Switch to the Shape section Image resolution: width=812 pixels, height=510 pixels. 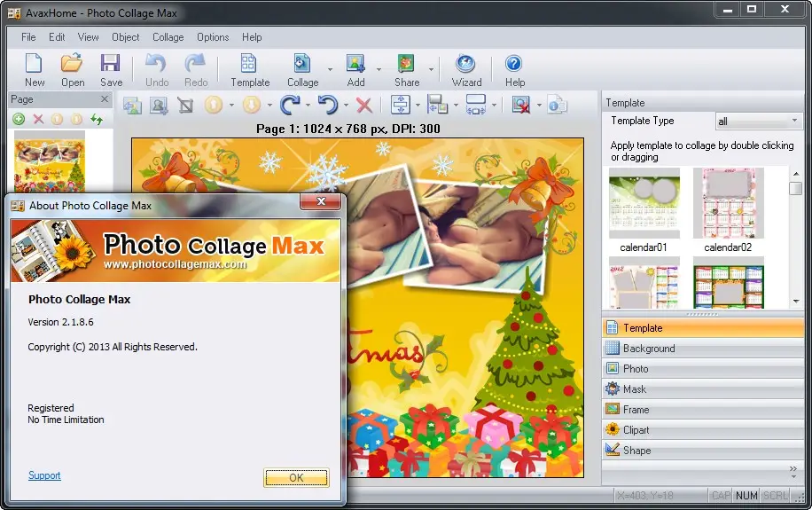(703, 450)
